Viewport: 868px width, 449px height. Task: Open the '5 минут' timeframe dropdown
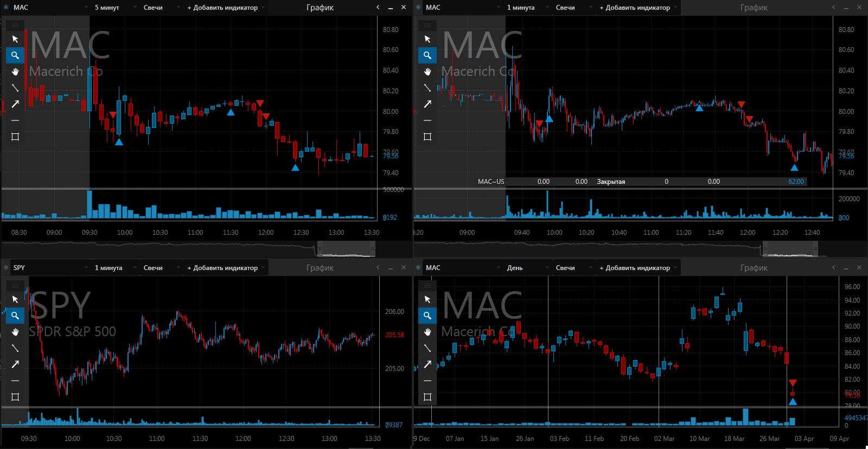(111, 8)
